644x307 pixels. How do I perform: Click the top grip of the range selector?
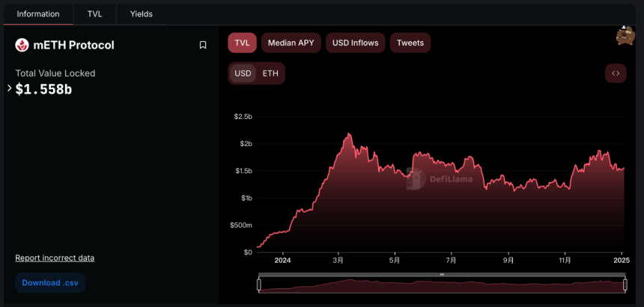pos(442,274)
